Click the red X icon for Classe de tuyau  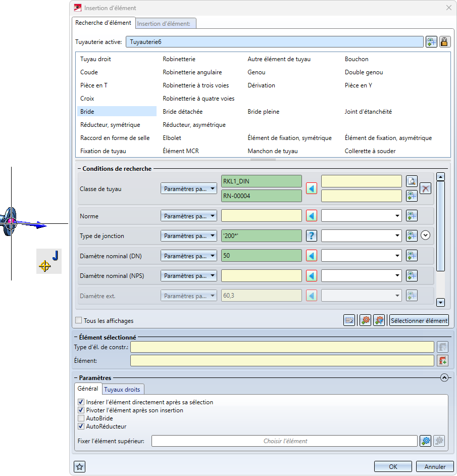(x=425, y=188)
